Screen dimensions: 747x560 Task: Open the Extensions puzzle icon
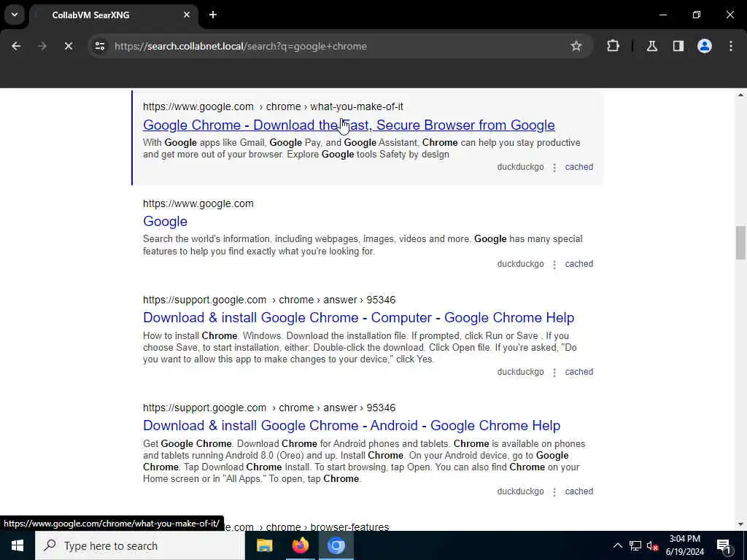[x=613, y=46]
